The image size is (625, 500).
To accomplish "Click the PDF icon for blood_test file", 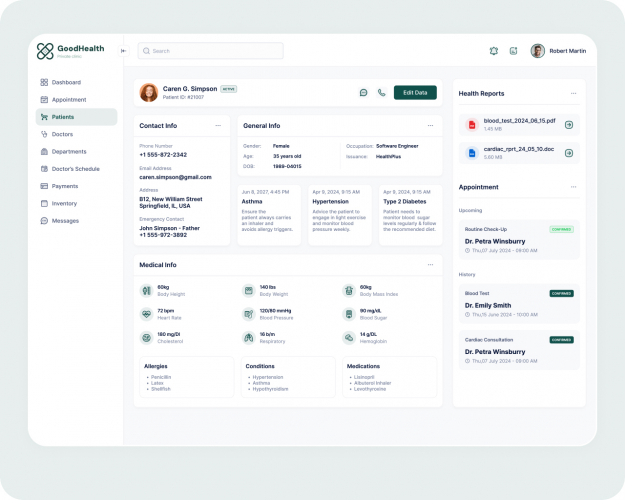I will click(x=472, y=125).
